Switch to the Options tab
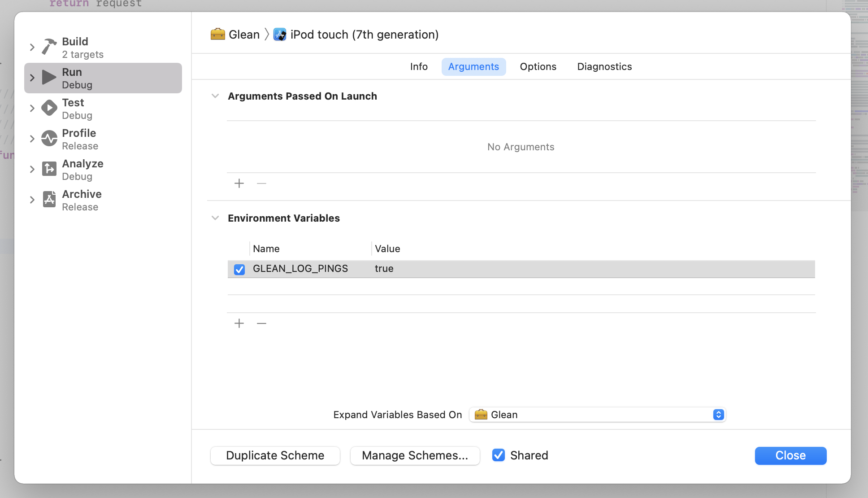This screenshot has height=498, width=868. pos(538,66)
